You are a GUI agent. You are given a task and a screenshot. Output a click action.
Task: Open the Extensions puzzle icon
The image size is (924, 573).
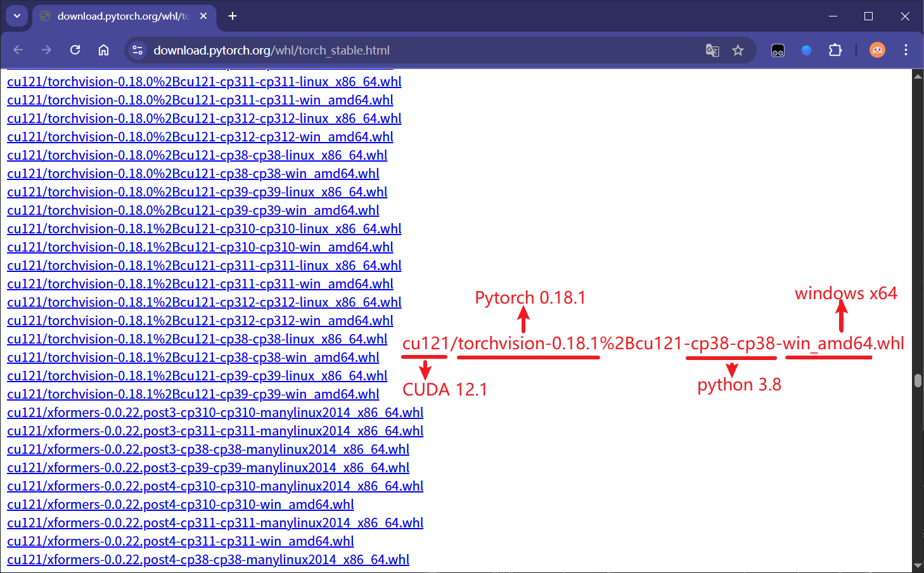(x=835, y=50)
